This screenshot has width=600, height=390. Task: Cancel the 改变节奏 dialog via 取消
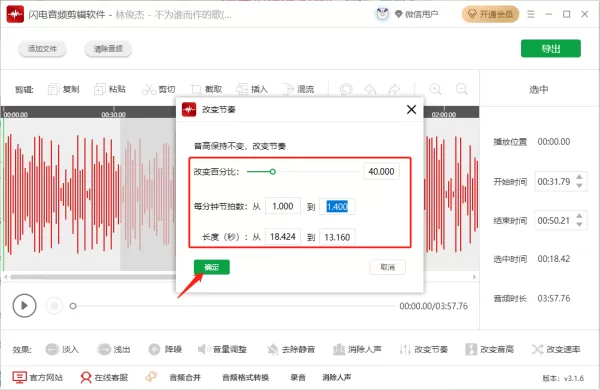[388, 267]
